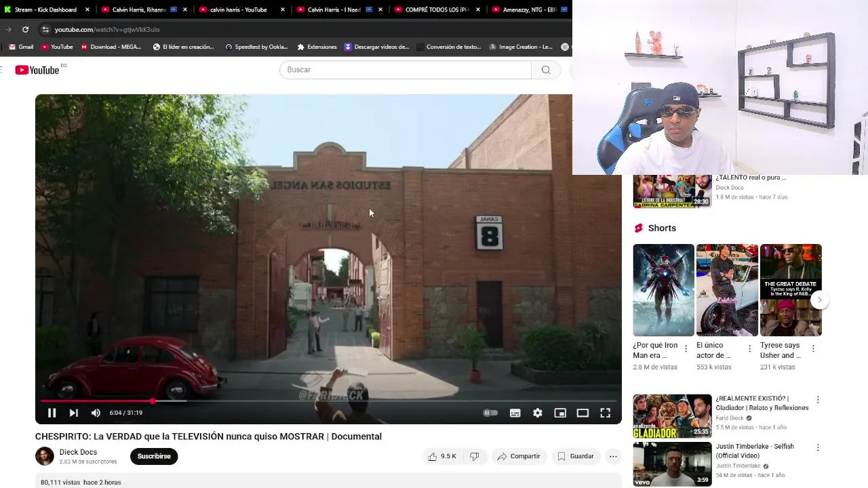868x488 pixels.
Task: Enter full screen mode
Action: [x=606, y=413]
